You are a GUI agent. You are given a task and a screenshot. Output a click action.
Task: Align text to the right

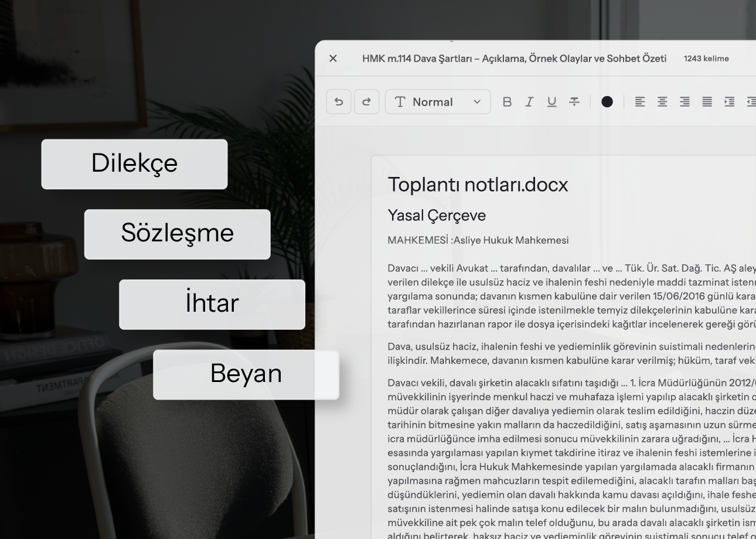click(x=685, y=102)
